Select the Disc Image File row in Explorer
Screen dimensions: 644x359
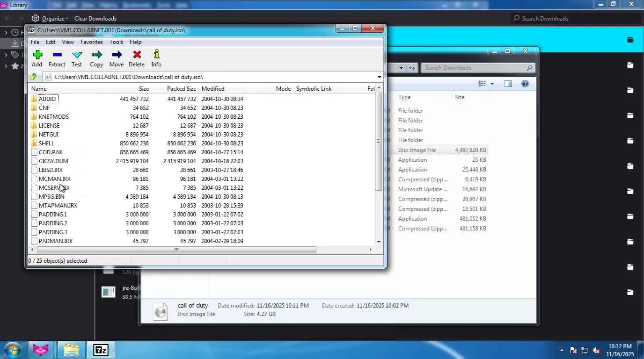click(438, 150)
